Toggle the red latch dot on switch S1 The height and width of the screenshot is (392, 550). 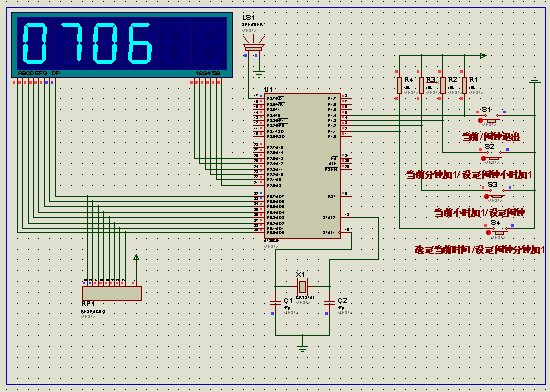[x=480, y=121]
